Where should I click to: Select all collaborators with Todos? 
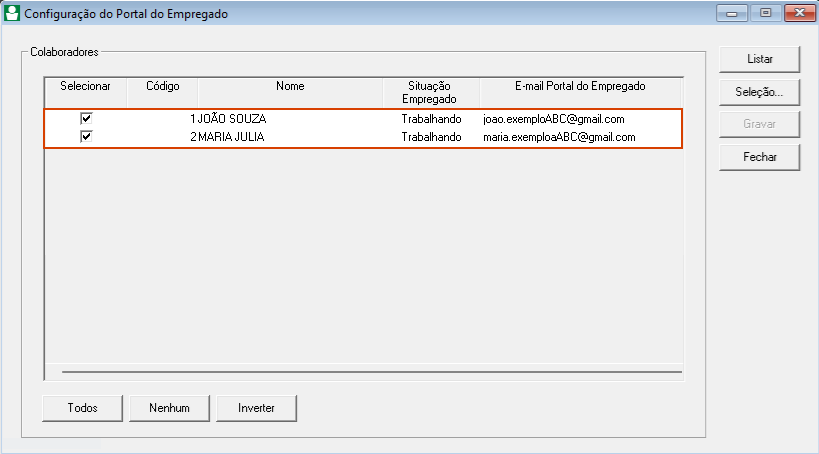tap(82, 408)
